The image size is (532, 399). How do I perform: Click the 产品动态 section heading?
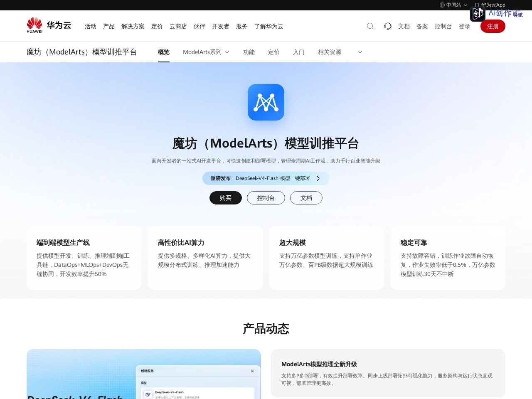(x=266, y=329)
